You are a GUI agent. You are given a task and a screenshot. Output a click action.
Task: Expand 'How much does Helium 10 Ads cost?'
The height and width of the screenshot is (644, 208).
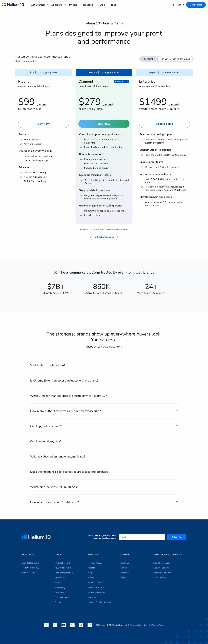pos(104,502)
